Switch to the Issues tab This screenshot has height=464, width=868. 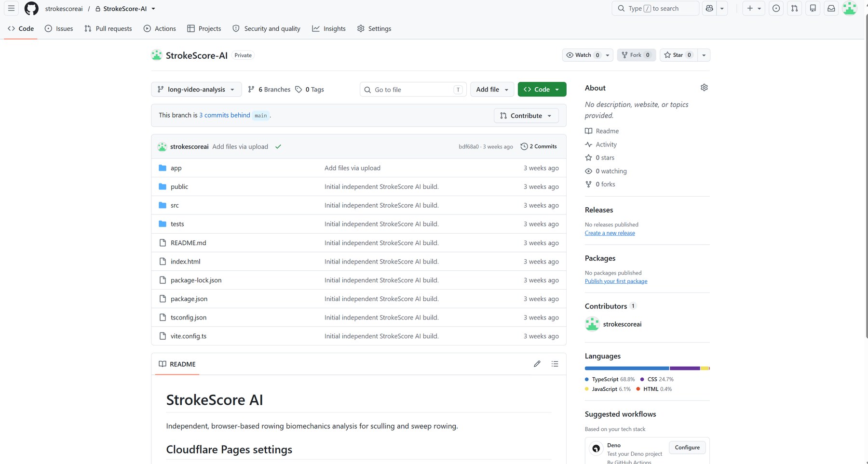coord(59,28)
